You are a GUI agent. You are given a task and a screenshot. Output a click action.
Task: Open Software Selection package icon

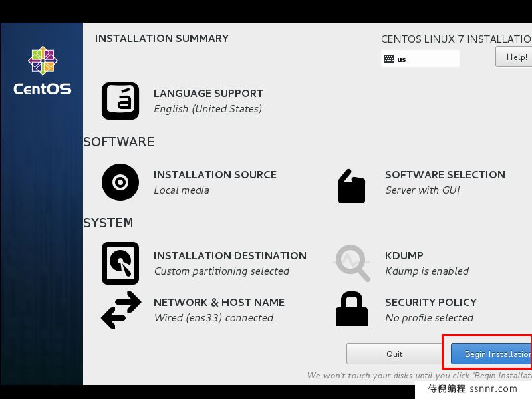[352, 186]
